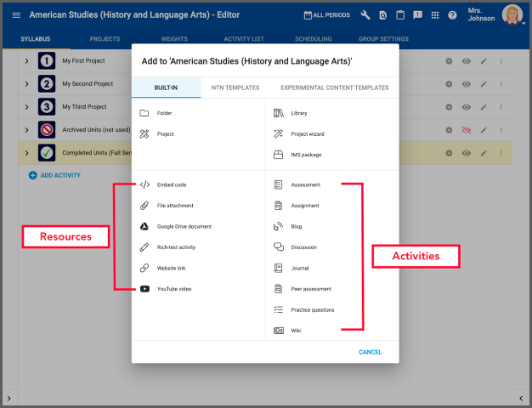
Task: Open the hamburger navigation menu
Action: (x=15, y=15)
